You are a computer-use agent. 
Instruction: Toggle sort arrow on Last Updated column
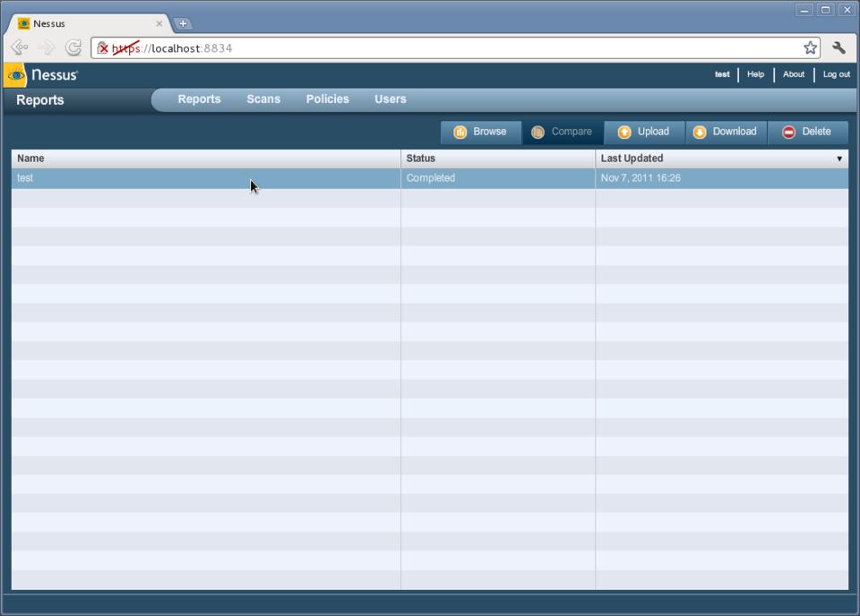click(x=839, y=158)
